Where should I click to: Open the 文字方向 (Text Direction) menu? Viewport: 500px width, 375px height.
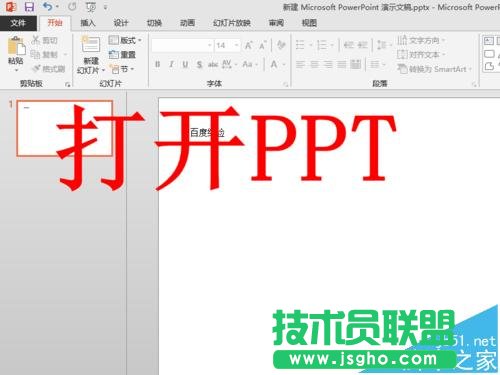(x=421, y=40)
